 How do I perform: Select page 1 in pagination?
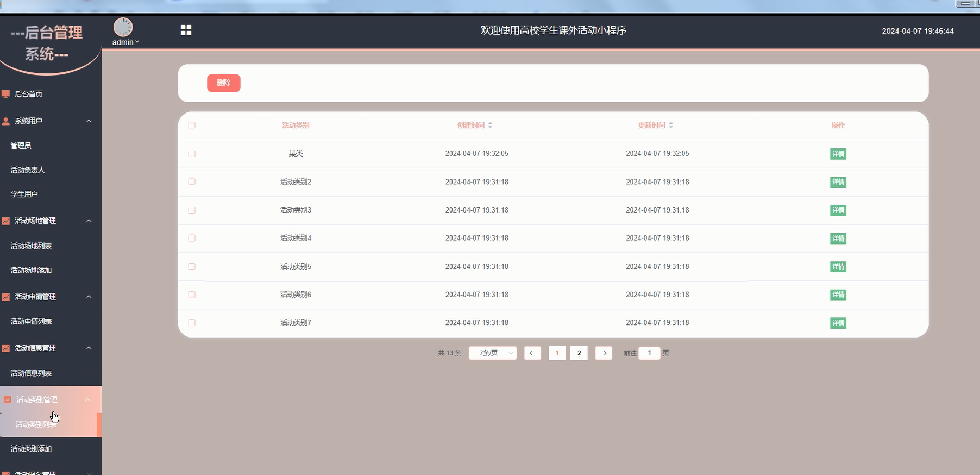557,353
